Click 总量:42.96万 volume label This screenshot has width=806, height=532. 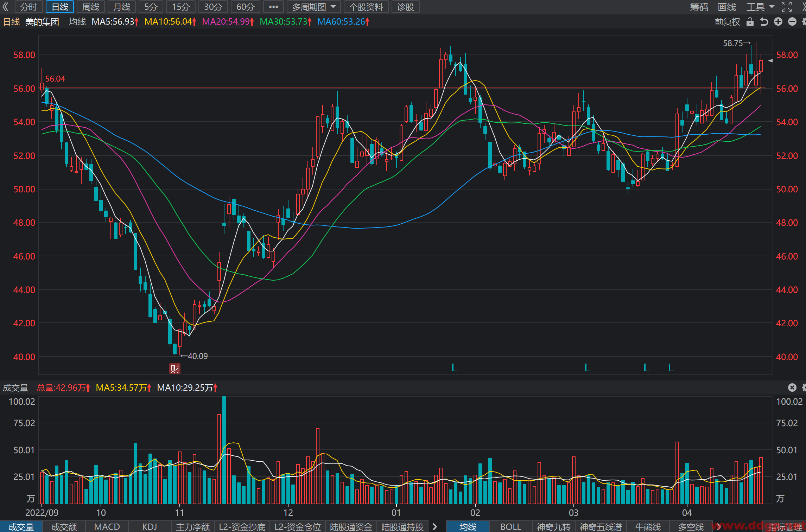pyautogui.click(x=63, y=387)
